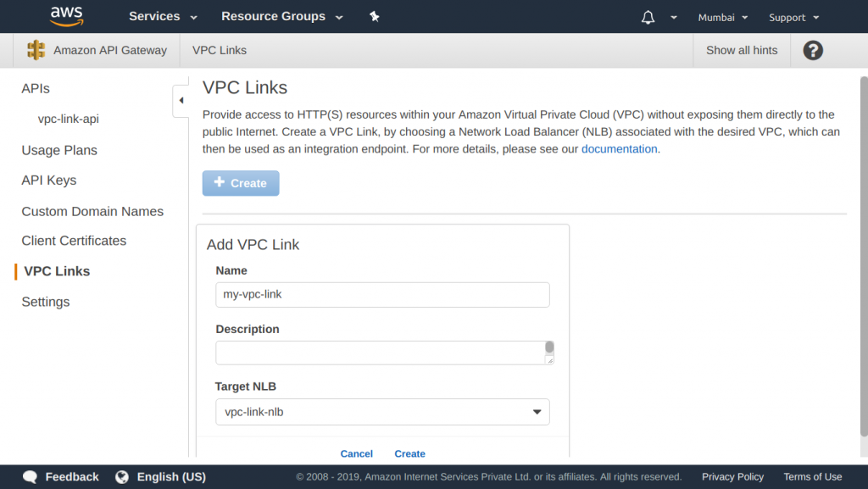Open the help question mark icon
Screen dimensions: 868x489
[x=813, y=50]
